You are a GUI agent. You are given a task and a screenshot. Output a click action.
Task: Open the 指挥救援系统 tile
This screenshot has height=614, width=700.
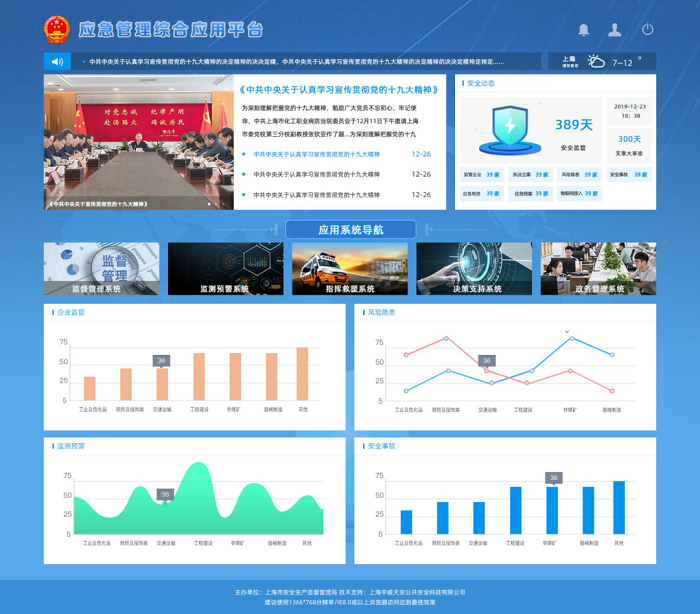350,268
